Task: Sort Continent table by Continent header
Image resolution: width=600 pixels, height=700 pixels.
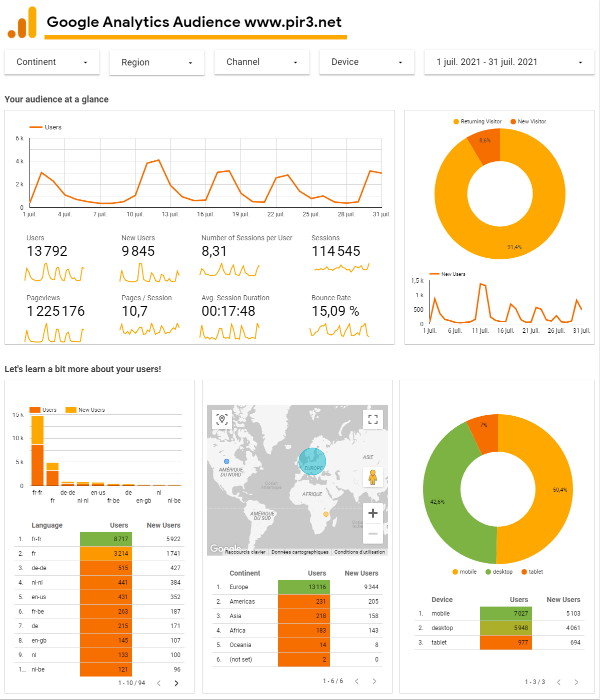Action: [245, 573]
